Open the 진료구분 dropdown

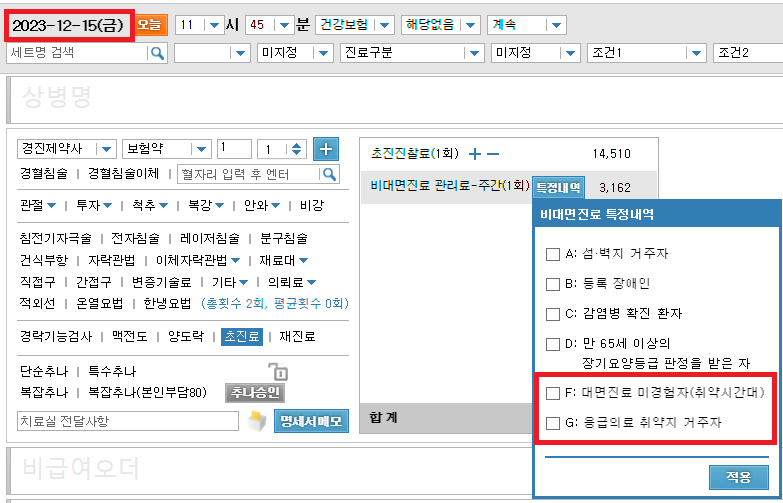pyautogui.click(x=412, y=52)
